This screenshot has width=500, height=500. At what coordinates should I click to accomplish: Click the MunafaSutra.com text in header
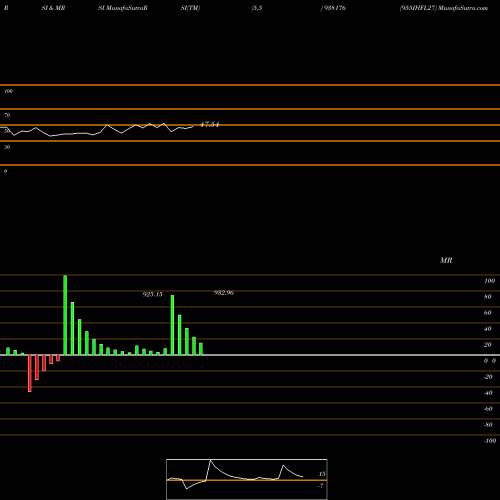463,8
